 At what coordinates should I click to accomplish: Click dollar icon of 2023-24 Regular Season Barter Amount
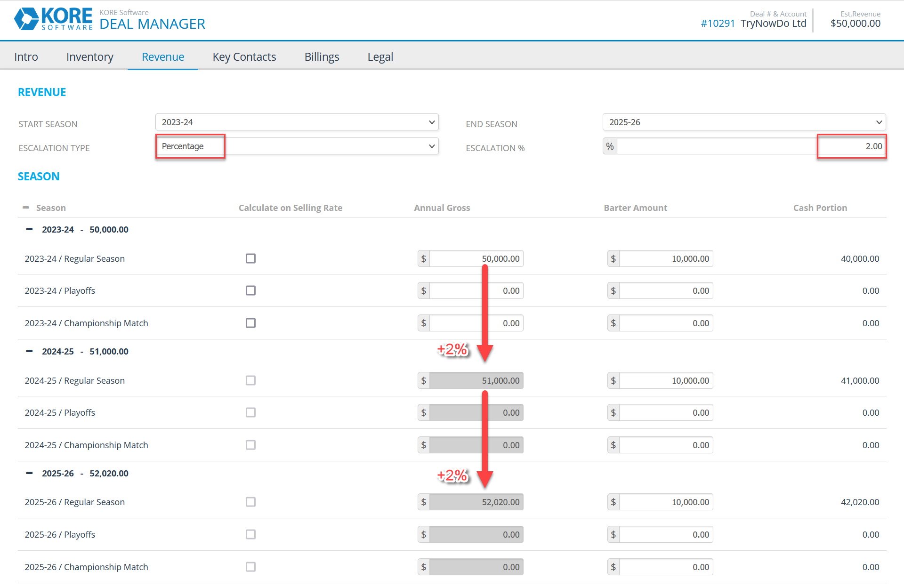[613, 258]
